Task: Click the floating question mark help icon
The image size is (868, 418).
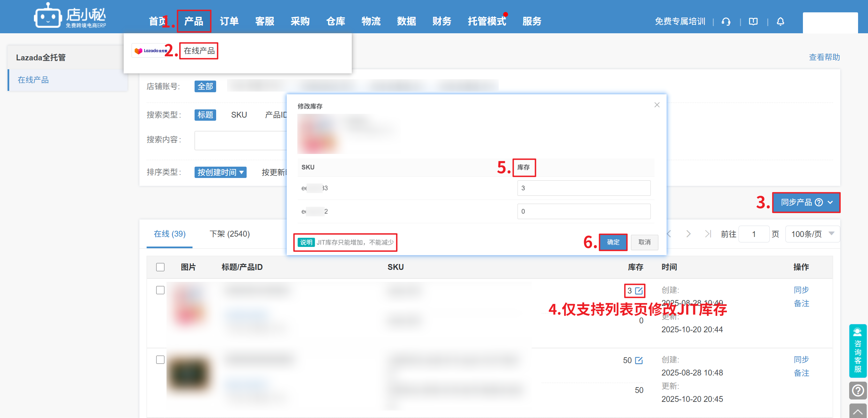Action: point(858,391)
